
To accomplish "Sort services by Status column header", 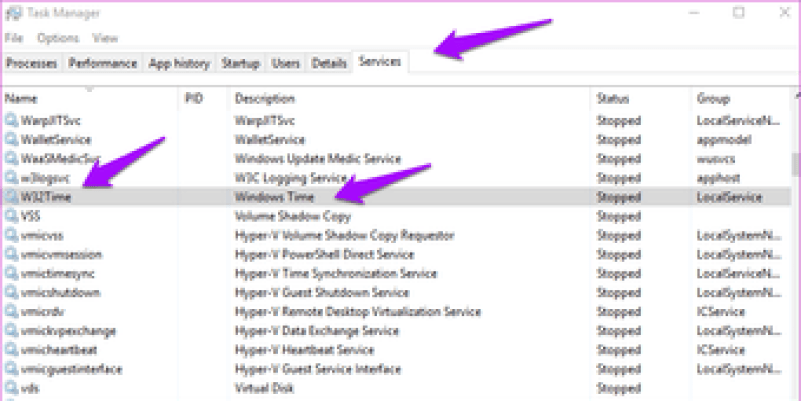I will click(x=612, y=99).
